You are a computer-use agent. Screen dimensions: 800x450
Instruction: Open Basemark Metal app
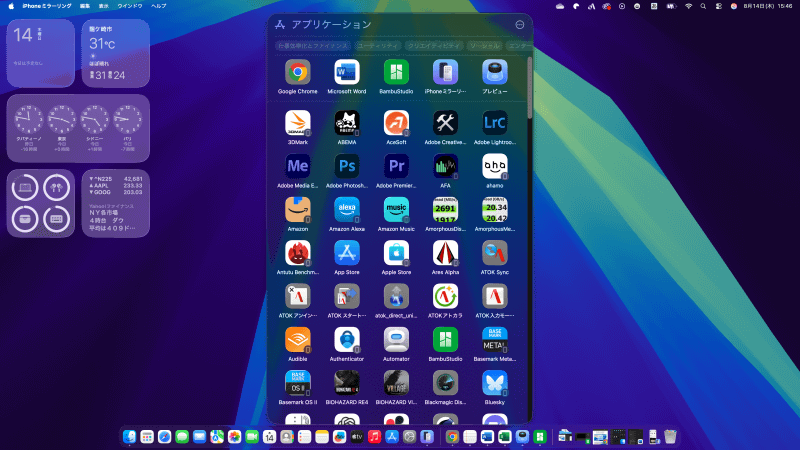494,340
